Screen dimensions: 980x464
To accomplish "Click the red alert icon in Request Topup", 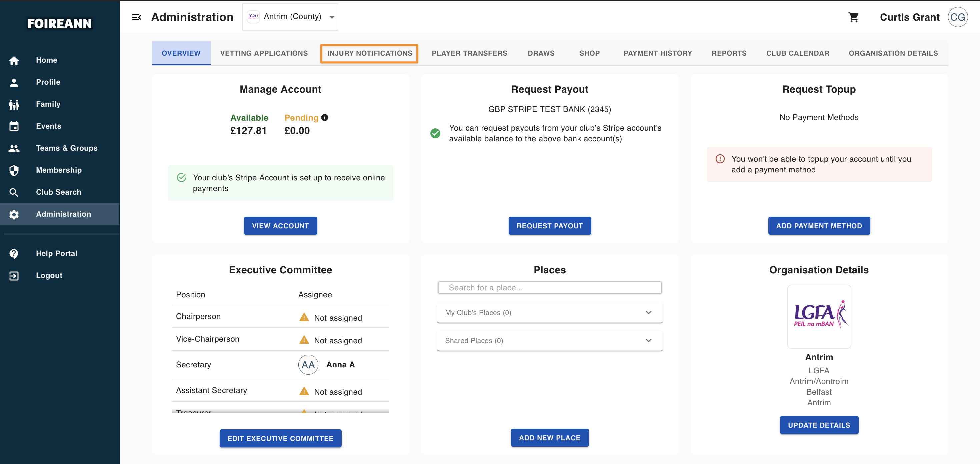I will coord(720,159).
